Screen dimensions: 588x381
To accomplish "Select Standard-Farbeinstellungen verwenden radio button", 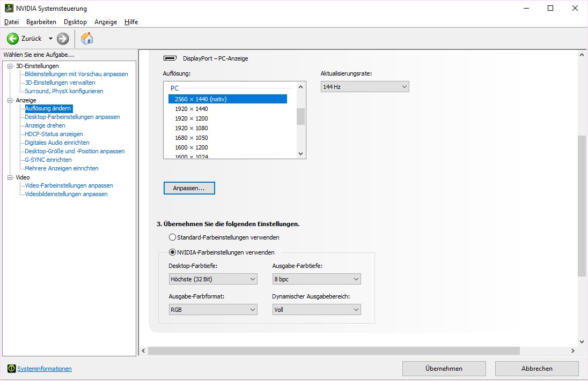I will pos(172,237).
